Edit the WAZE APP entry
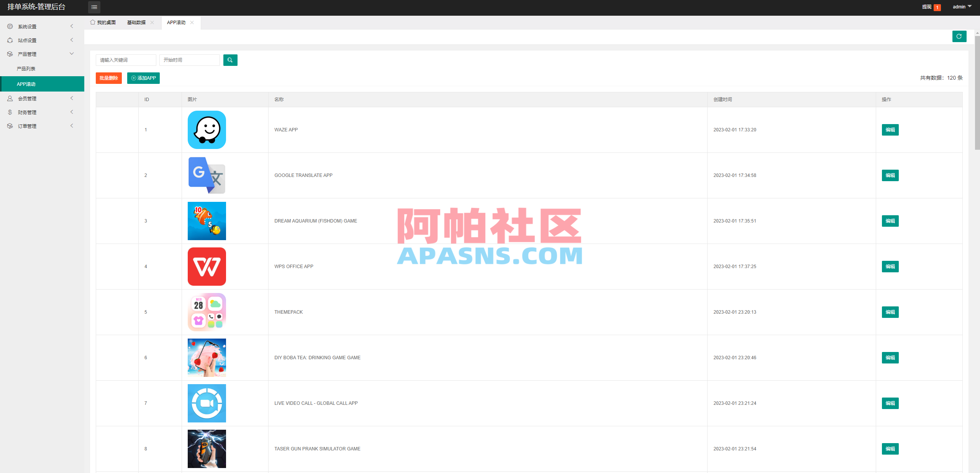 890,130
